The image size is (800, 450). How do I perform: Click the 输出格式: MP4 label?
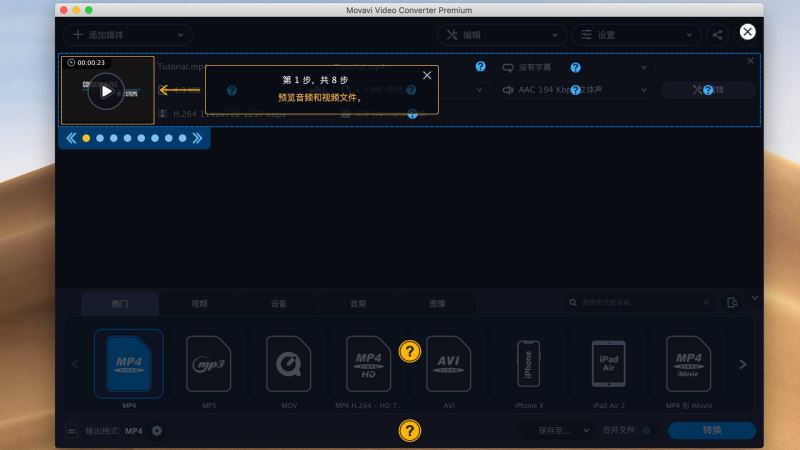point(114,431)
